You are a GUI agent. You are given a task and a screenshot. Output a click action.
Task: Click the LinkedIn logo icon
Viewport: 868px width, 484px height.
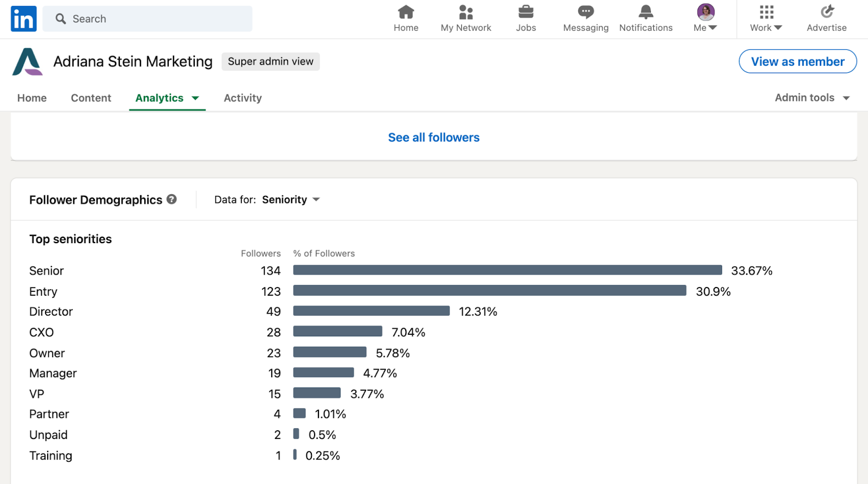pyautogui.click(x=24, y=19)
